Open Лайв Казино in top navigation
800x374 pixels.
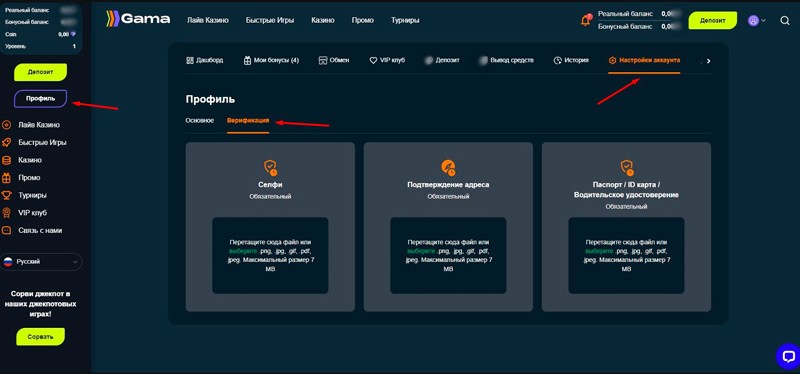pos(208,20)
